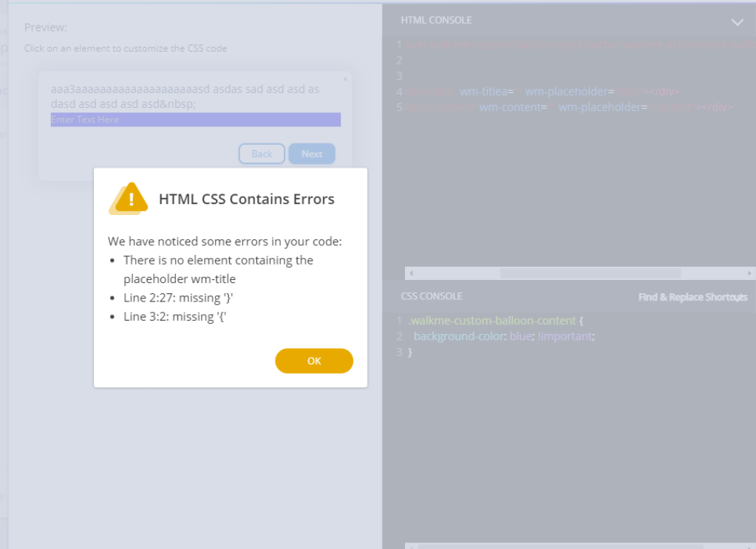Click the HTML CONSOLE header label
Screen dimensions: 756x549
pos(436,20)
